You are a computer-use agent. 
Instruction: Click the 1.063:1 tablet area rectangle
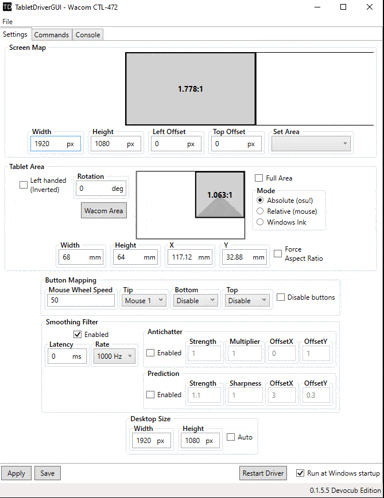(x=220, y=195)
